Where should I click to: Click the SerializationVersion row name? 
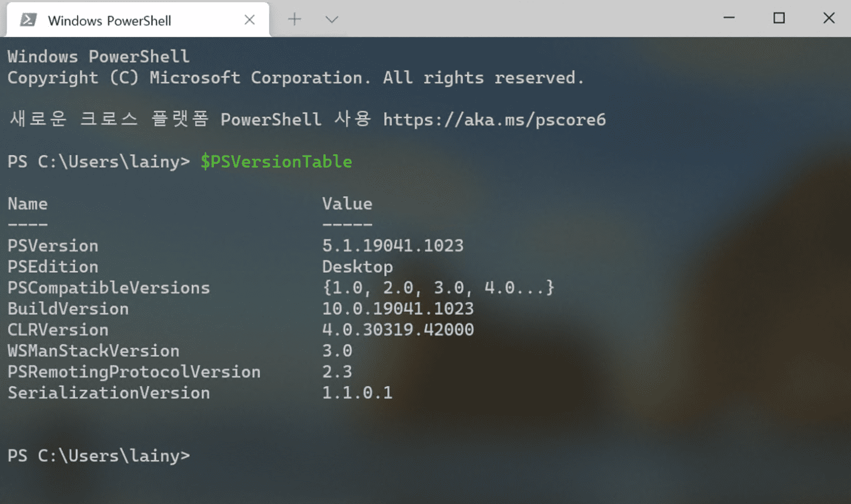pos(108,392)
